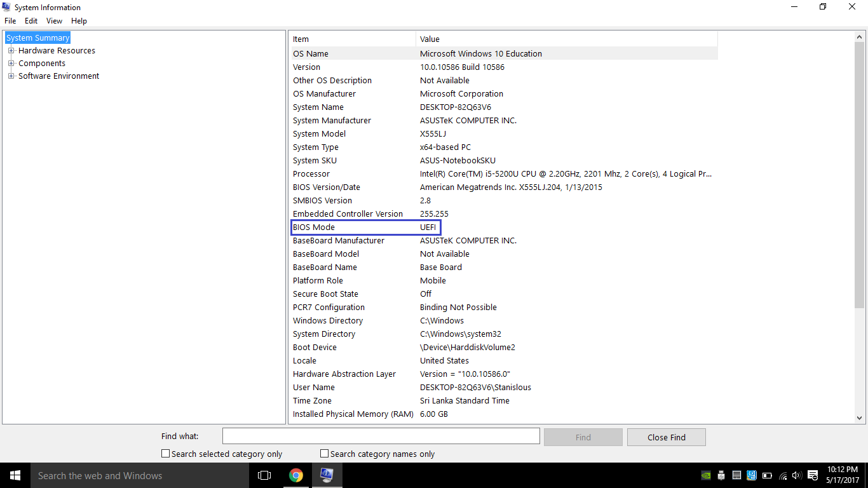Open the Wi-Fi network icon

[783, 475]
